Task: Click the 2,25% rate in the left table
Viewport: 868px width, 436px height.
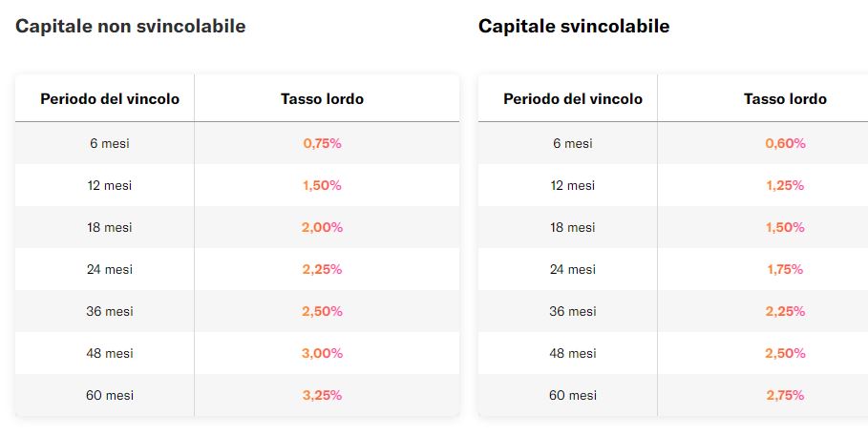Action: pyautogui.click(x=322, y=269)
